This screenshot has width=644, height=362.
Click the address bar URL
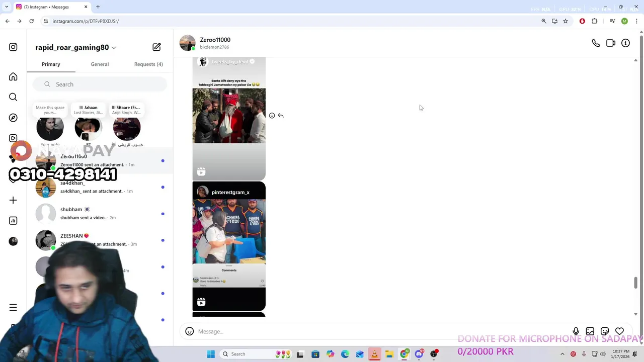click(x=86, y=21)
